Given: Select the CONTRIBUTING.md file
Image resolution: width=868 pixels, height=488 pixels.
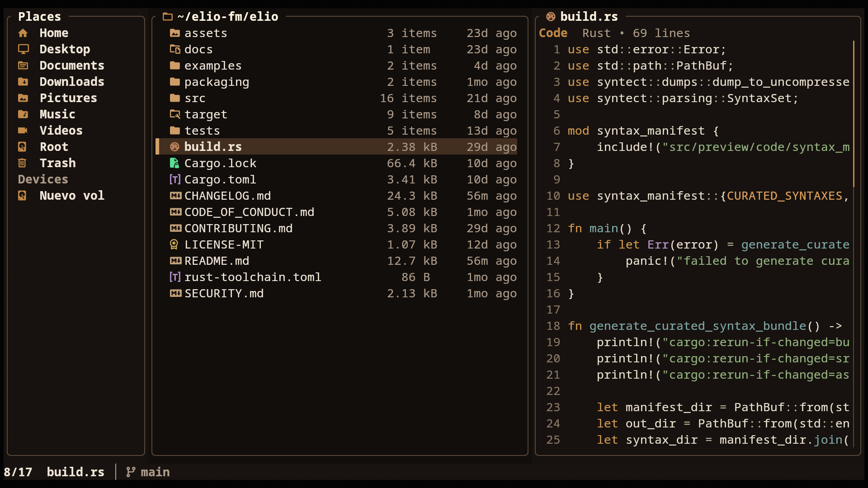Looking at the screenshot, I should [337, 228].
